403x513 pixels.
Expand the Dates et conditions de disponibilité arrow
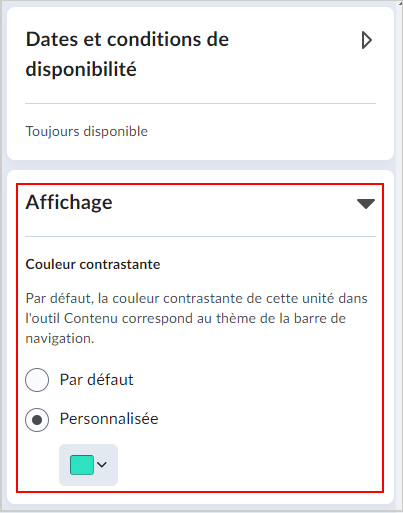(367, 40)
